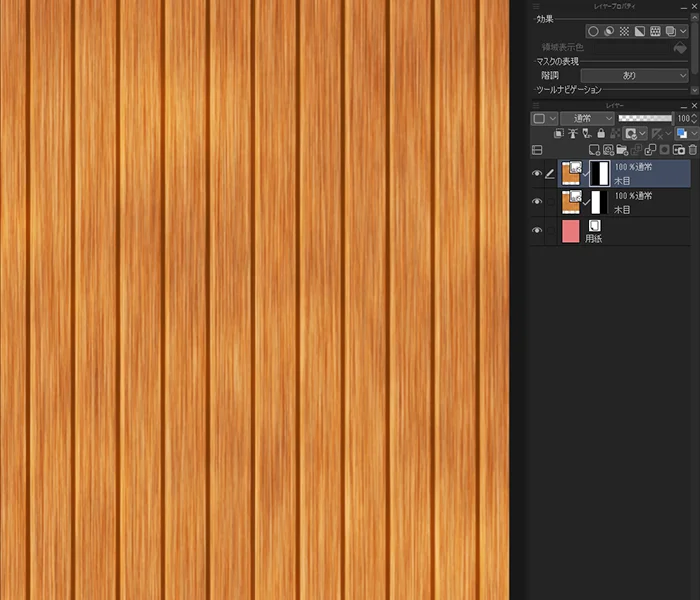Select the top 木目 layer's mask thumbnail
700x600 pixels.
click(x=600, y=173)
